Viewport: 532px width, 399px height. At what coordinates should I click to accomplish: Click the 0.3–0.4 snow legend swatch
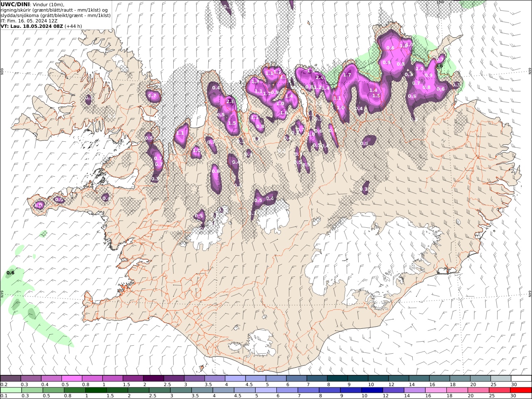[x=31, y=378]
